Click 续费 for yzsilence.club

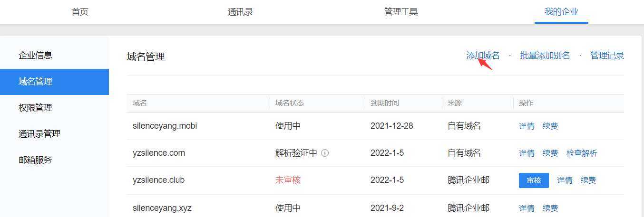588,180
